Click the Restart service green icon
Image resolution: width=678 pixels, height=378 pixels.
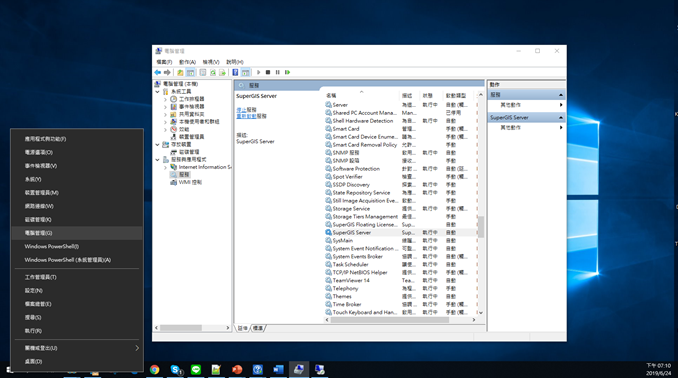(288, 72)
